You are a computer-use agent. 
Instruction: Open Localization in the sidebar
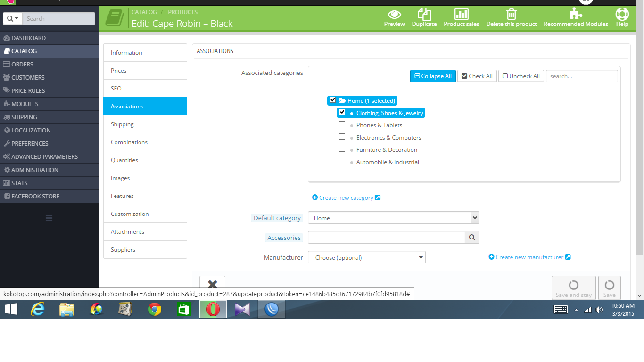(49, 130)
